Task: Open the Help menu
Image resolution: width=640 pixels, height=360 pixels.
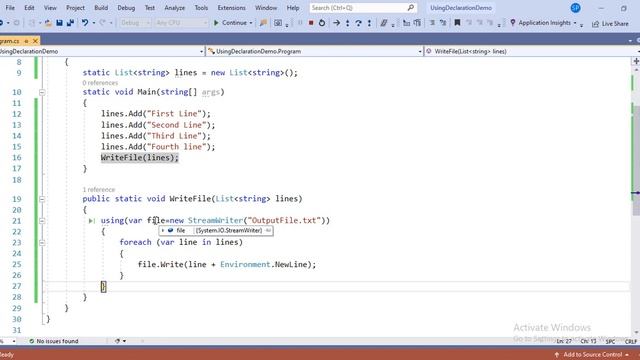Action: 293,8
